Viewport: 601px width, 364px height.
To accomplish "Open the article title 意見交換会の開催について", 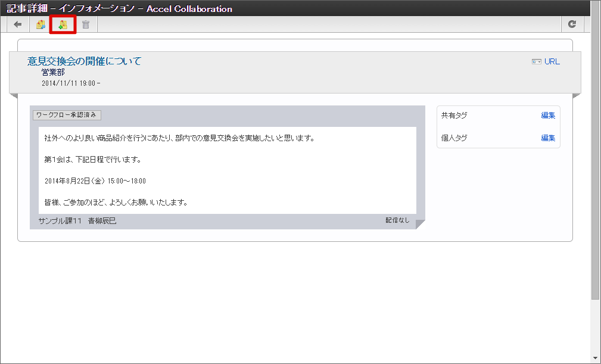I will [82, 60].
